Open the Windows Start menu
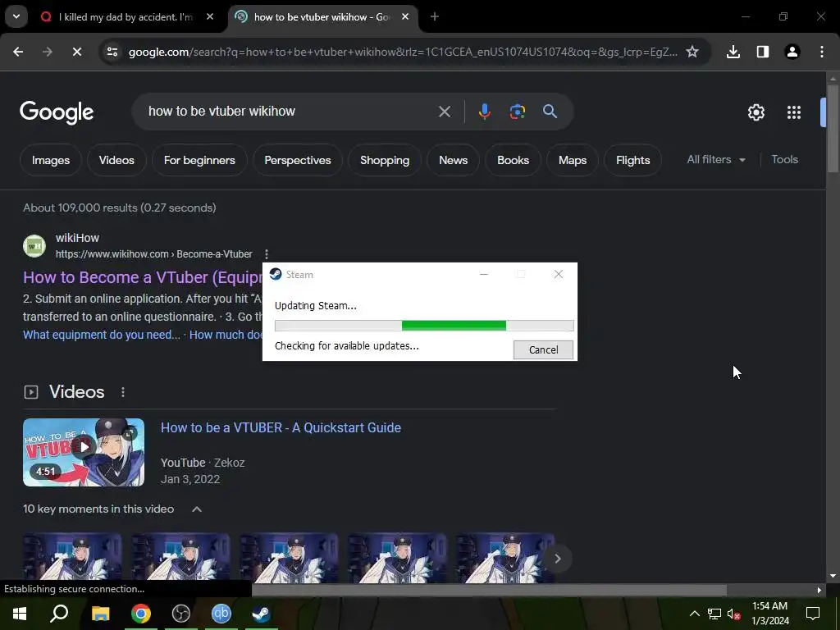The width and height of the screenshot is (840, 630). tap(20, 614)
